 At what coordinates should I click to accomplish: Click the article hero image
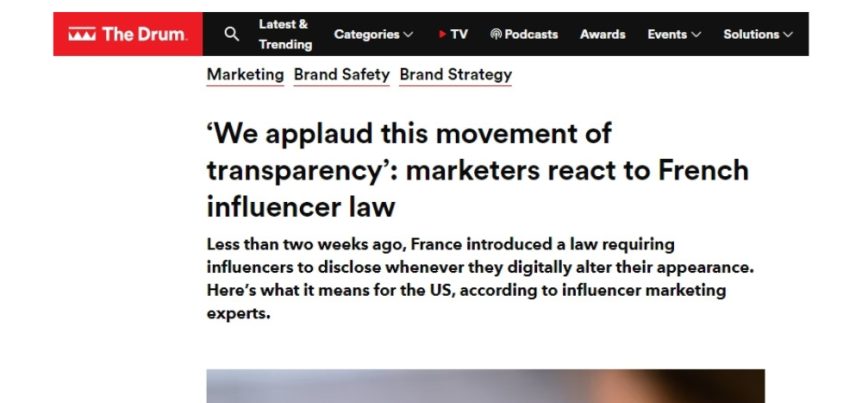click(x=485, y=386)
